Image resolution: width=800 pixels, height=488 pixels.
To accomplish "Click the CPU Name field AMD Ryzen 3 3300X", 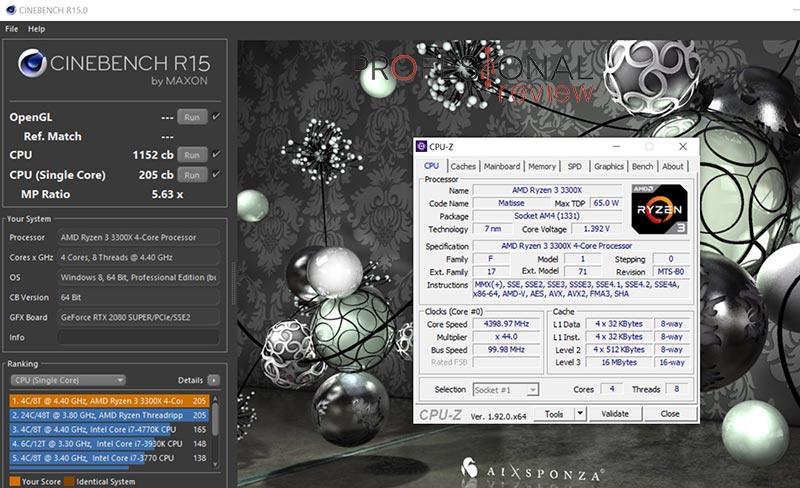I will [547, 190].
